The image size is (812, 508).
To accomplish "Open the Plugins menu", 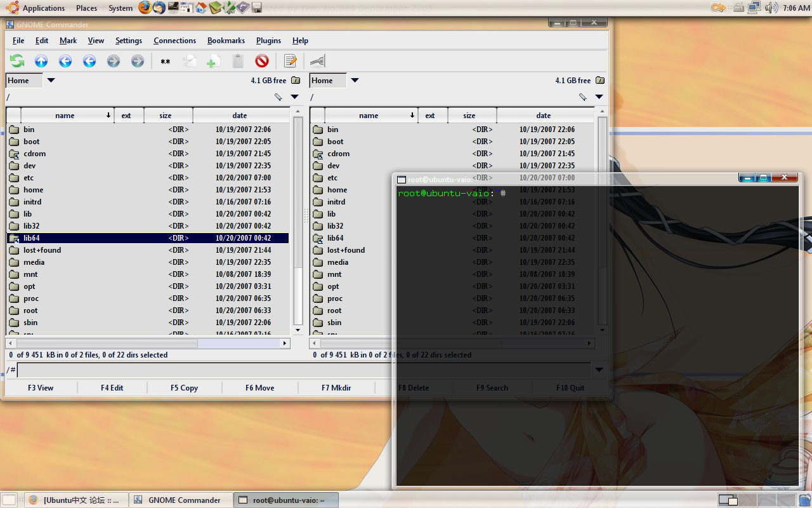I will [269, 41].
